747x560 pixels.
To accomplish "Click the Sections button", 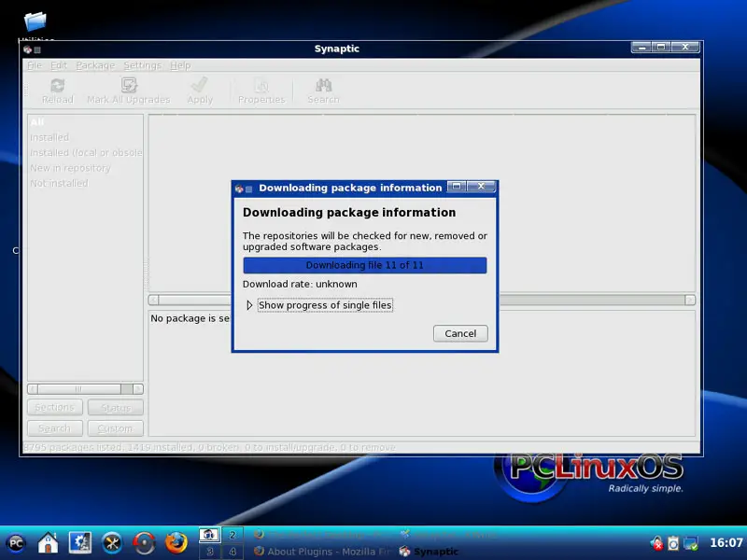I will coord(55,408).
